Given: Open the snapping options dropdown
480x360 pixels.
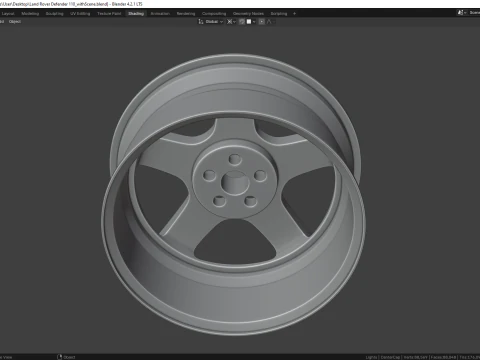Looking at the screenshot, I should (x=251, y=22).
